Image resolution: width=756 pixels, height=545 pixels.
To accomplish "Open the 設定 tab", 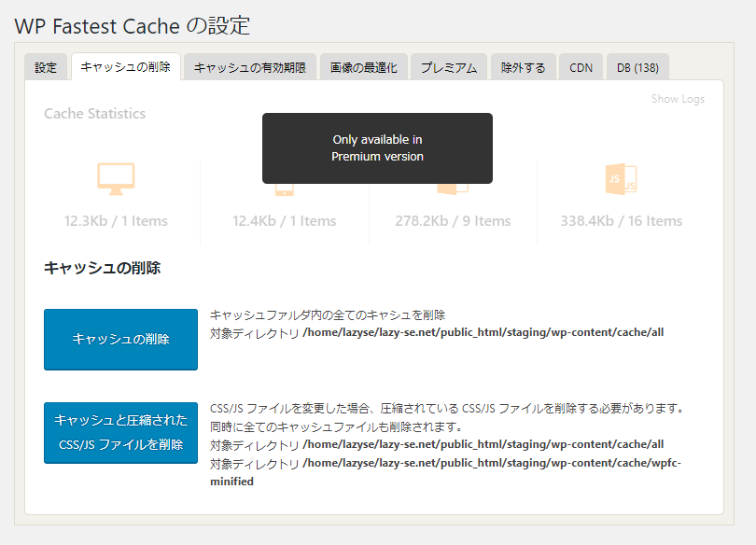I will coord(46,67).
